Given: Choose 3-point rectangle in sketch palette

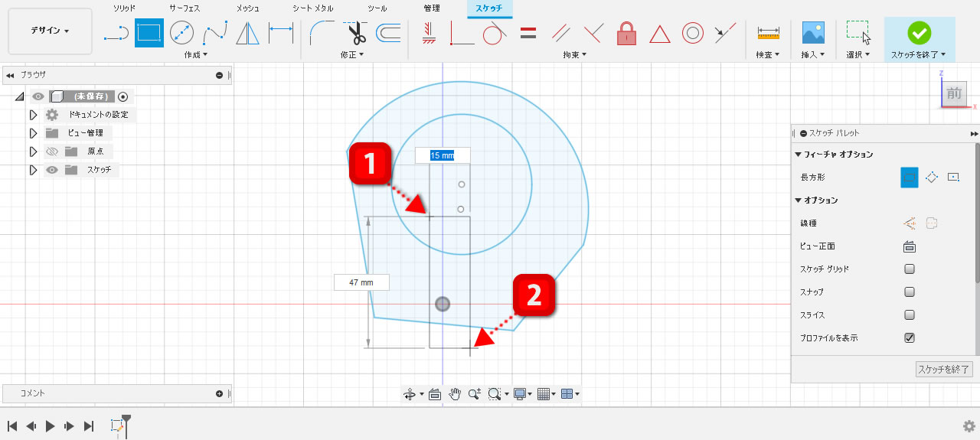Looking at the screenshot, I should click(931, 177).
